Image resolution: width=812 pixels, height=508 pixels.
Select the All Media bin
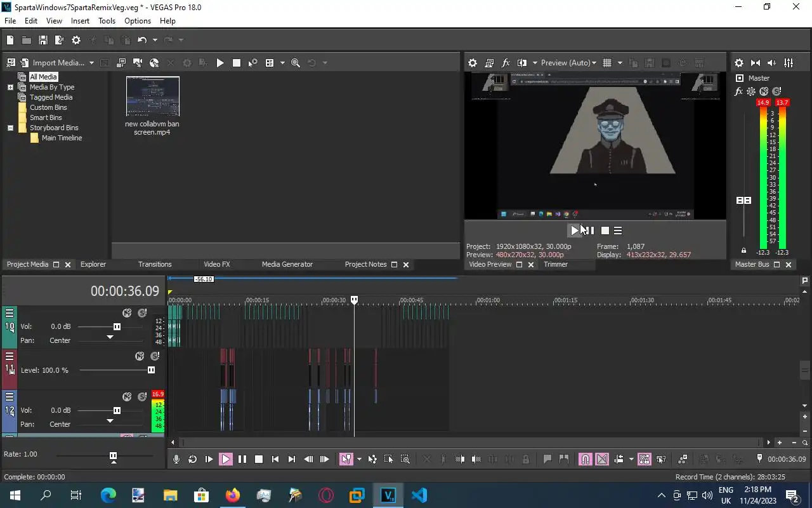[43, 77]
